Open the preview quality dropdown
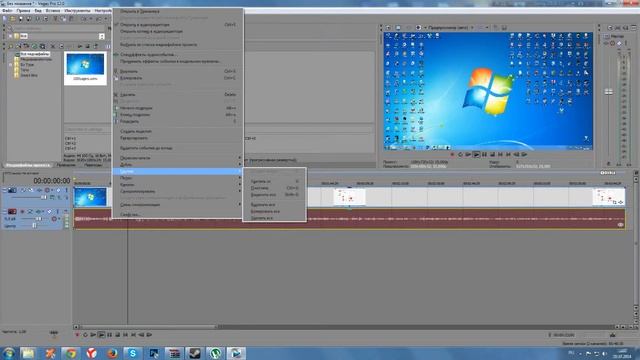640x360 pixels. 472,27
